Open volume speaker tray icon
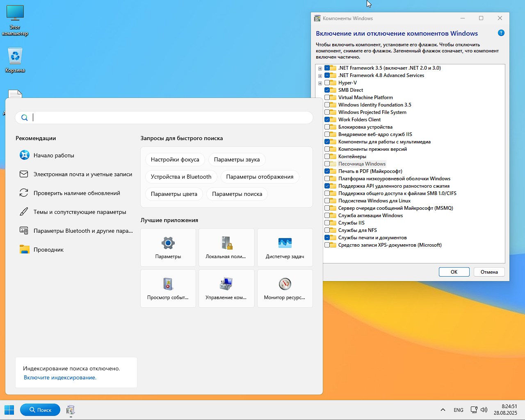The image size is (525, 420). [x=484, y=410]
